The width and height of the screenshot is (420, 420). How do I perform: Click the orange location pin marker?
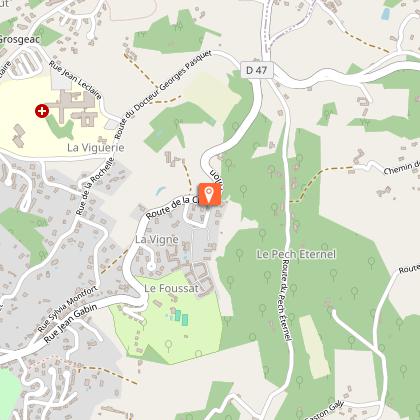(210, 195)
